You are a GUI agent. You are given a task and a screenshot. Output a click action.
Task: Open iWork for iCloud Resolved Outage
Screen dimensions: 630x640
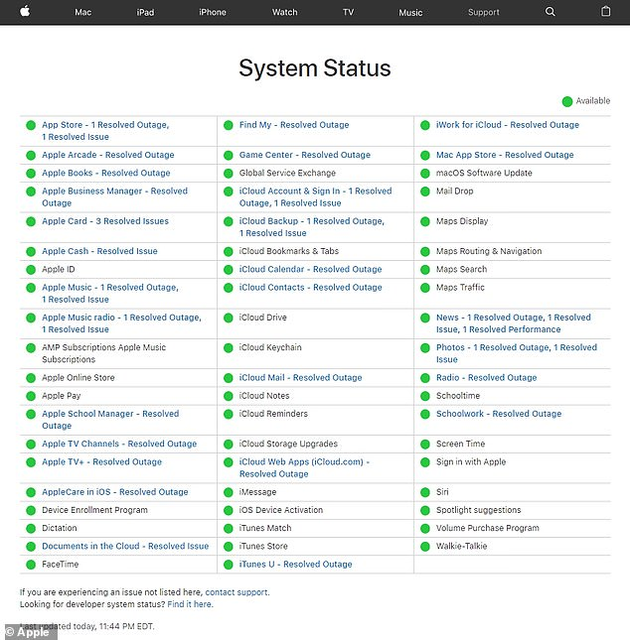(508, 125)
